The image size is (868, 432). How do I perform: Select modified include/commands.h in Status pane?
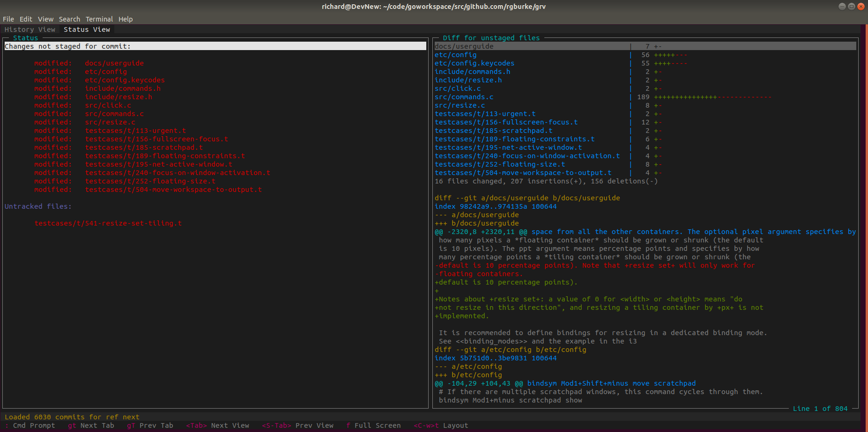tap(97, 88)
